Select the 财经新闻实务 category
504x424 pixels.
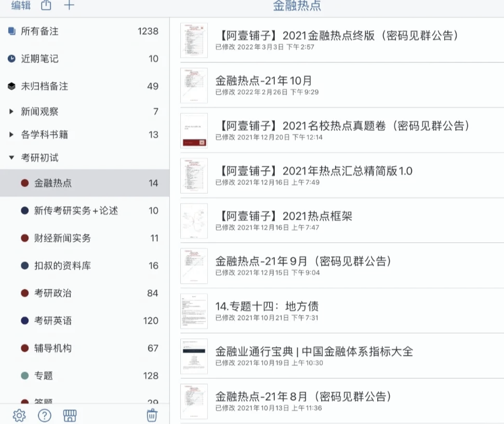[x=85, y=238]
